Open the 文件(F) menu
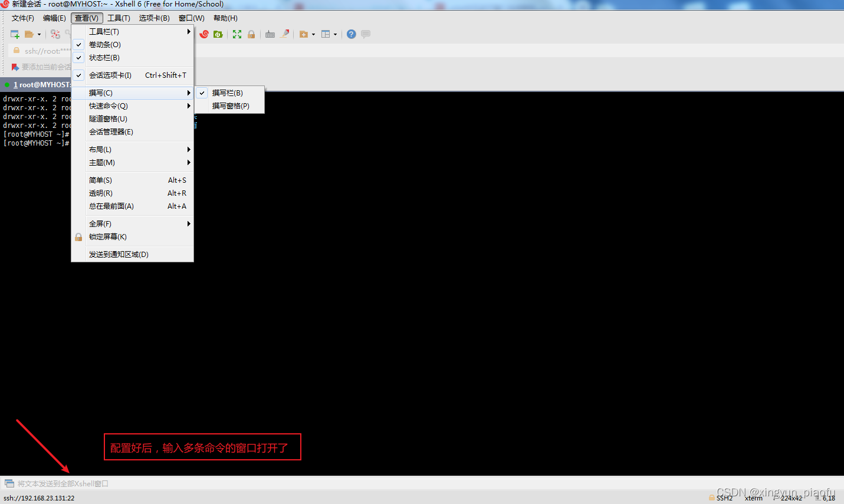844x504 pixels. (x=23, y=18)
